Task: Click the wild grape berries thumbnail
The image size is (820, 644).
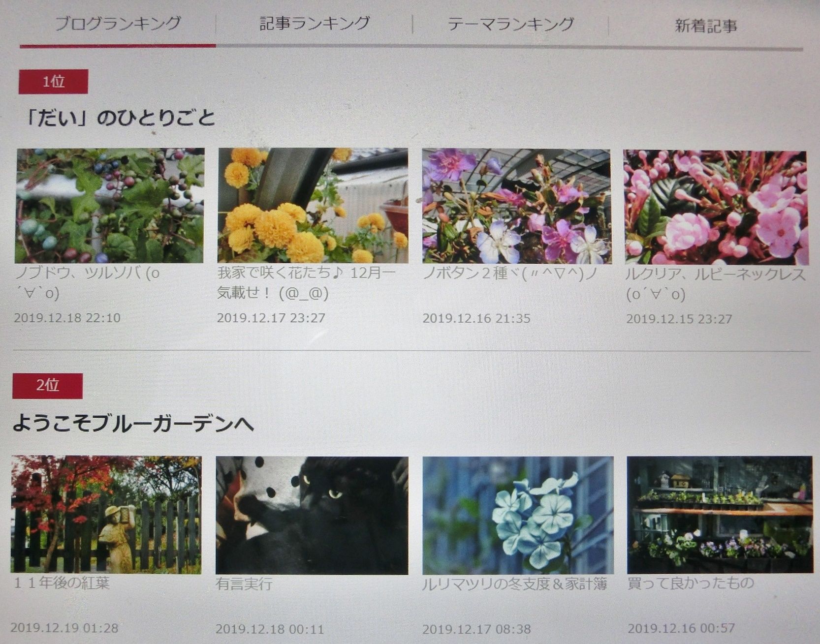Action: pos(110,206)
